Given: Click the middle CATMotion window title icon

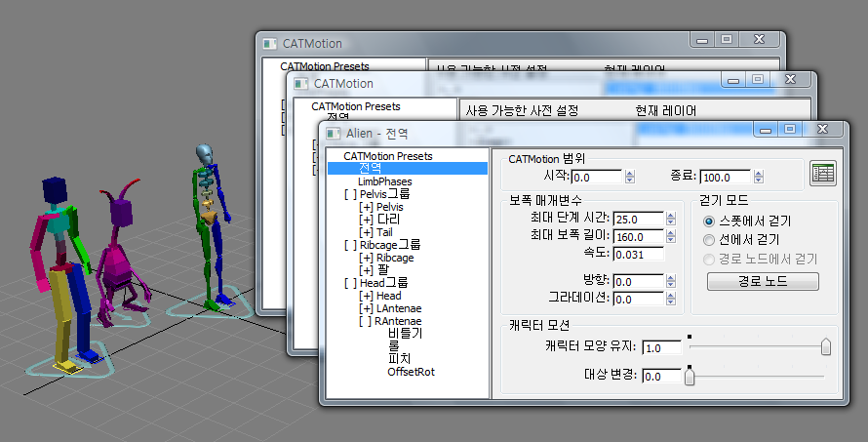Looking at the screenshot, I should point(300,84).
